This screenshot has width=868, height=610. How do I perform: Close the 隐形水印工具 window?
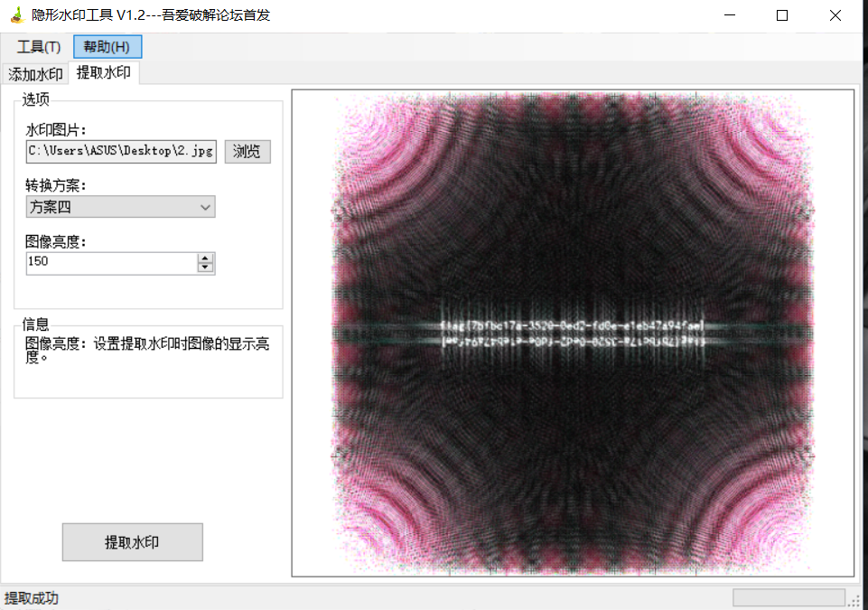[835, 15]
